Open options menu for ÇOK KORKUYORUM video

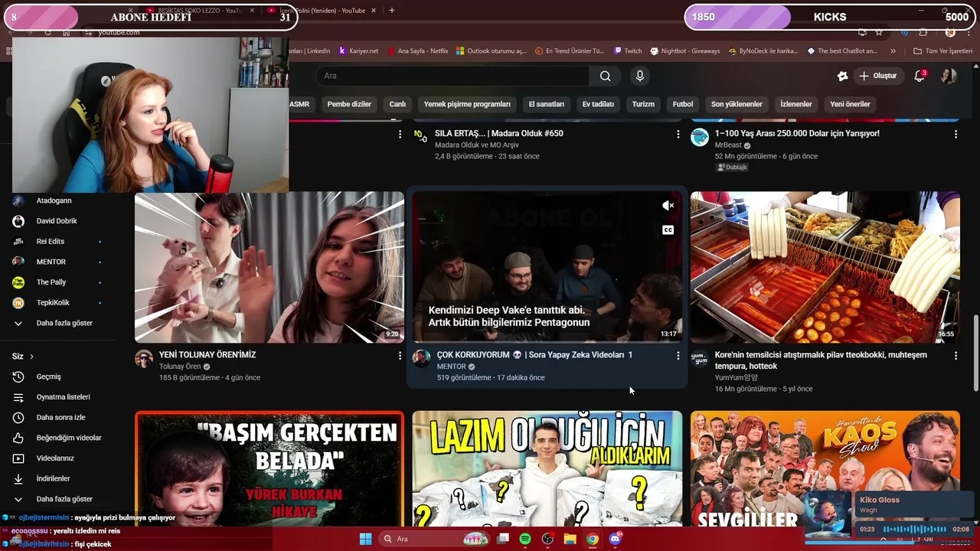(x=678, y=356)
